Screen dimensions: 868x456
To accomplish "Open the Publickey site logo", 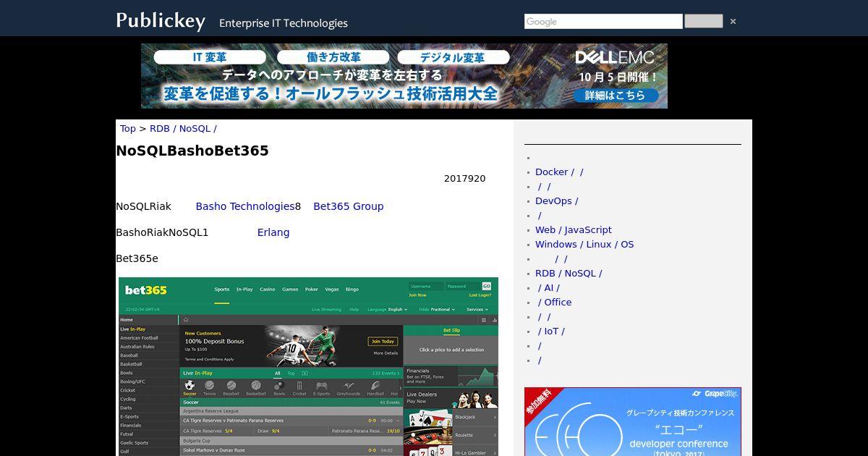I will (161, 21).
